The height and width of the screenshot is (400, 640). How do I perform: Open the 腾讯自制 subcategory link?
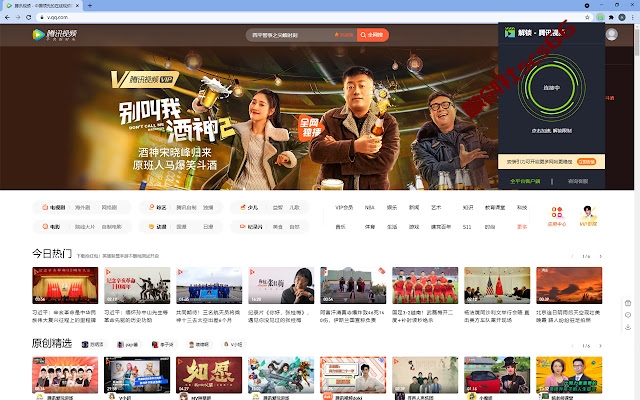click(x=186, y=207)
